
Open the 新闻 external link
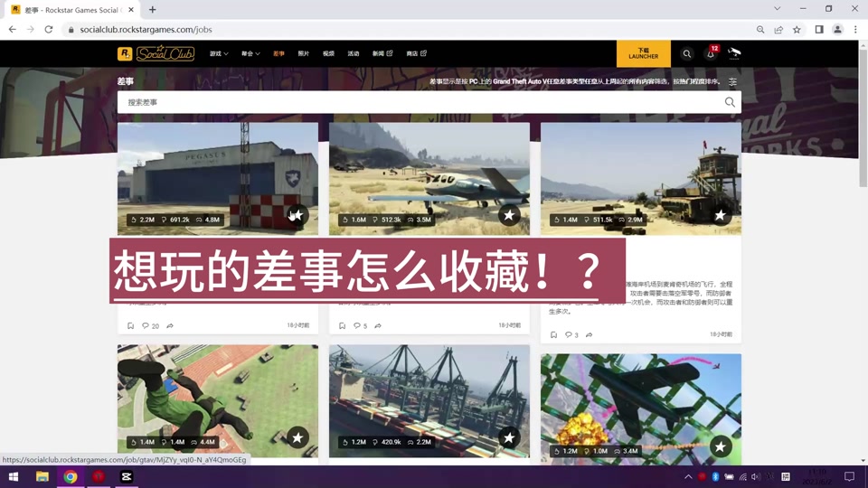coord(382,53)
